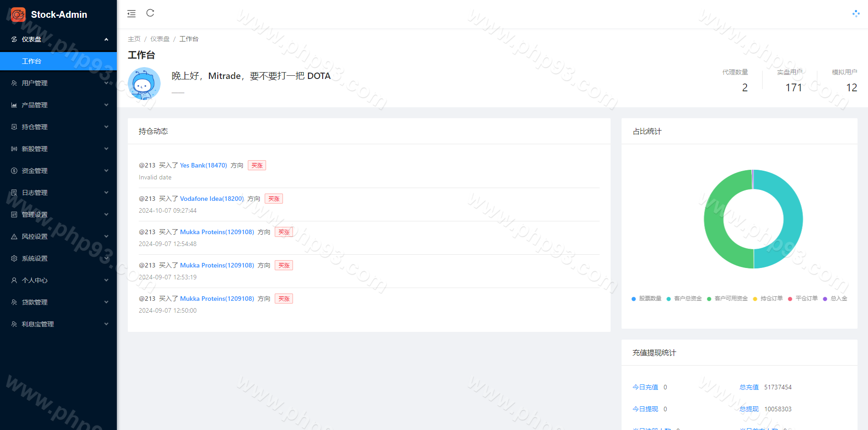Image resolution: width=868 pixels, height=430 pixels.
Task: Toggle 客户可用资金 legend item in chart
Action: coord(727,299)
